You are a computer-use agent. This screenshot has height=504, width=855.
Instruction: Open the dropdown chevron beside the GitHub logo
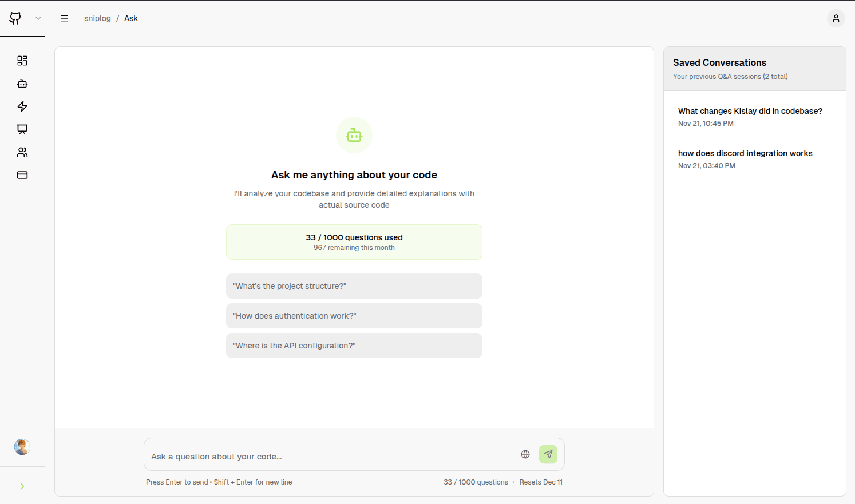point(38,18)
